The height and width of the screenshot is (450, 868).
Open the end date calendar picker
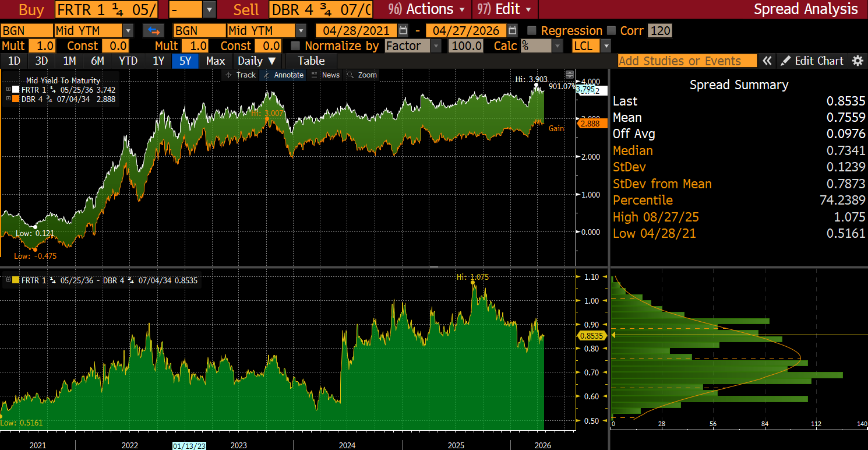[x=512, y=31]
